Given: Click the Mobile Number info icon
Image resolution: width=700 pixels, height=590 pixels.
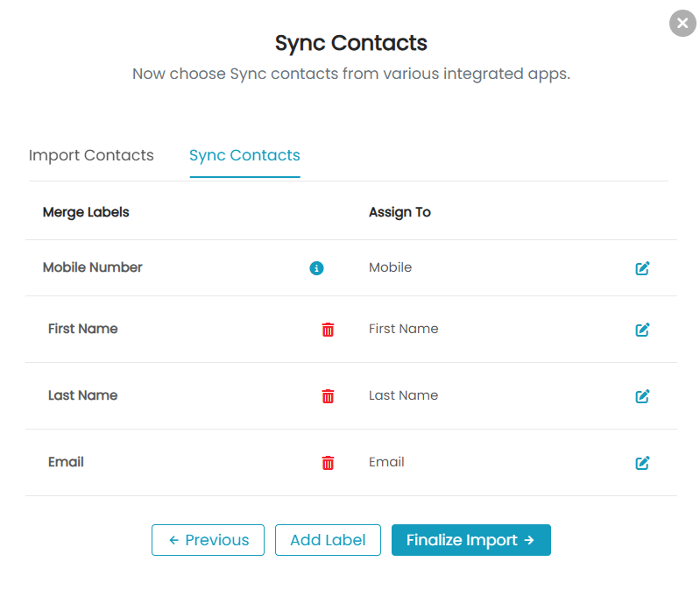Looking at the screenshot, I should click(316, 268).
